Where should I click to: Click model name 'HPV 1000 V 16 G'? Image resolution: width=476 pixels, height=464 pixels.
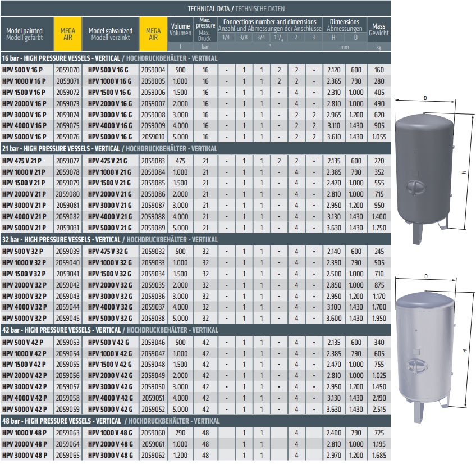(110, 81)
